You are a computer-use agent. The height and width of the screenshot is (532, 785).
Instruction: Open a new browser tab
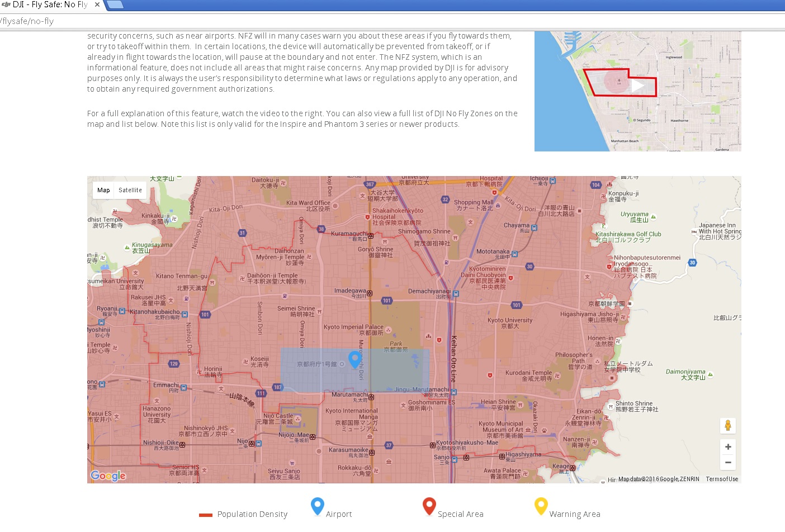click(x=115, y=4)
